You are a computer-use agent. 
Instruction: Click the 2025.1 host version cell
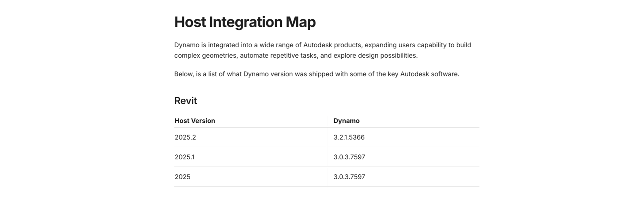click(184, 157)
